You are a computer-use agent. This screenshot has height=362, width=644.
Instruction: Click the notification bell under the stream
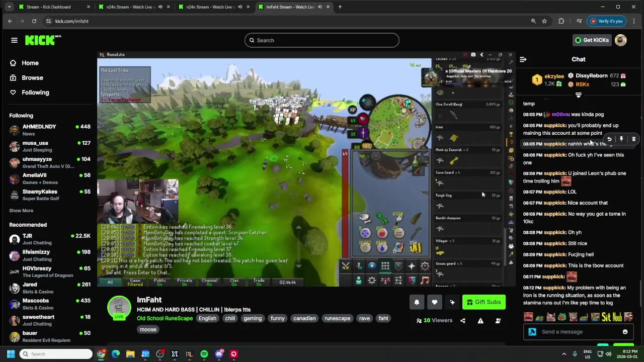tap(417, 302)
